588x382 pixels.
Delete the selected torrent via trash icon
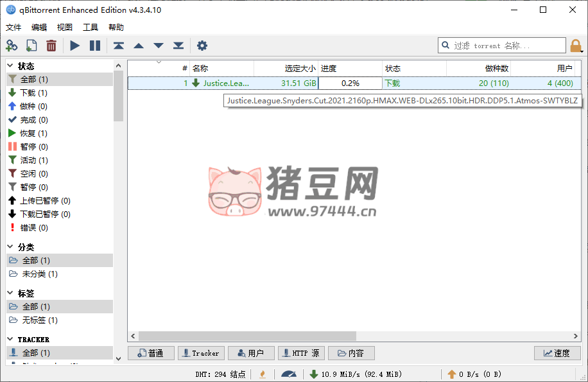51,46
